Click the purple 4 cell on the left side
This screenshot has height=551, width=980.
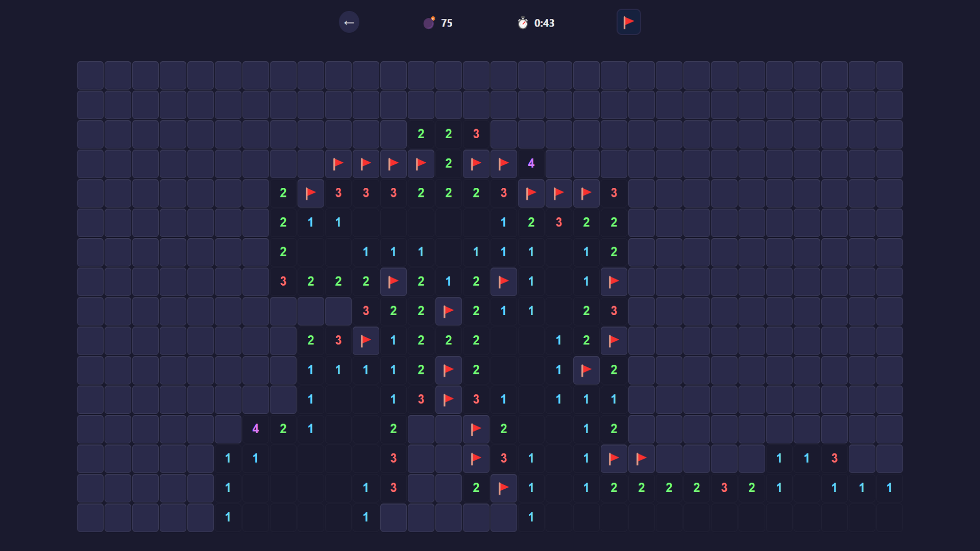256,429
